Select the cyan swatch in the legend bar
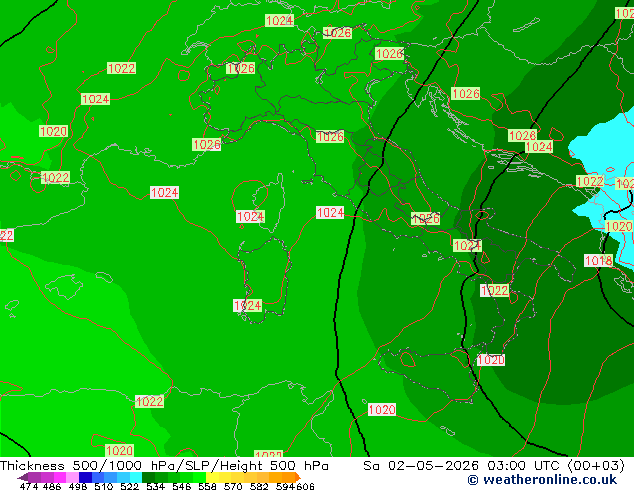 (x=136, y=477)
